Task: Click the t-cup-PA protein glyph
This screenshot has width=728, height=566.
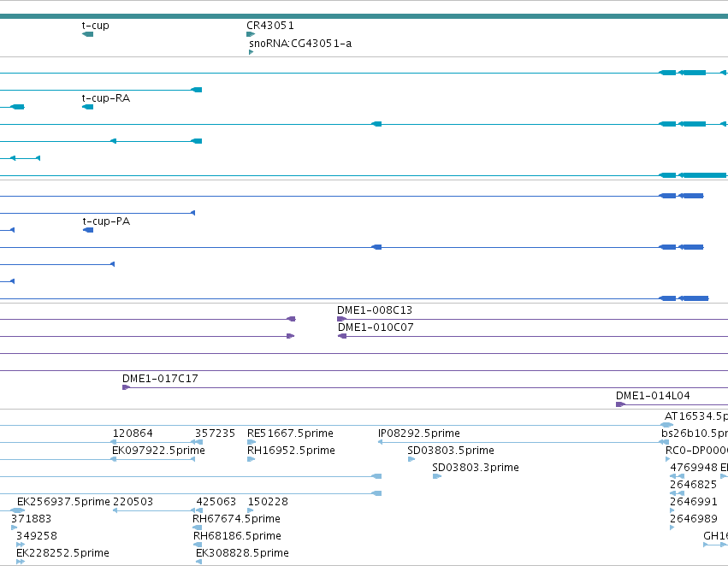Action: click(88, 230)
